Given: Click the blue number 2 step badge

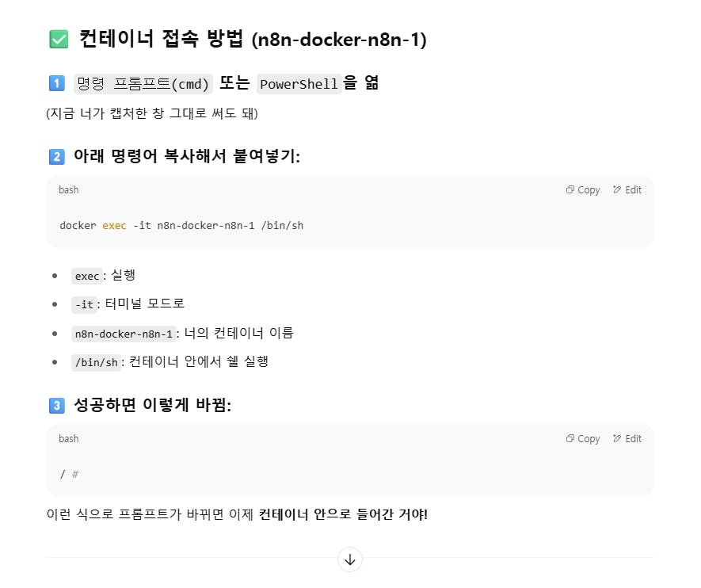Looking at the screenshot, I should [x=57, y=156].
